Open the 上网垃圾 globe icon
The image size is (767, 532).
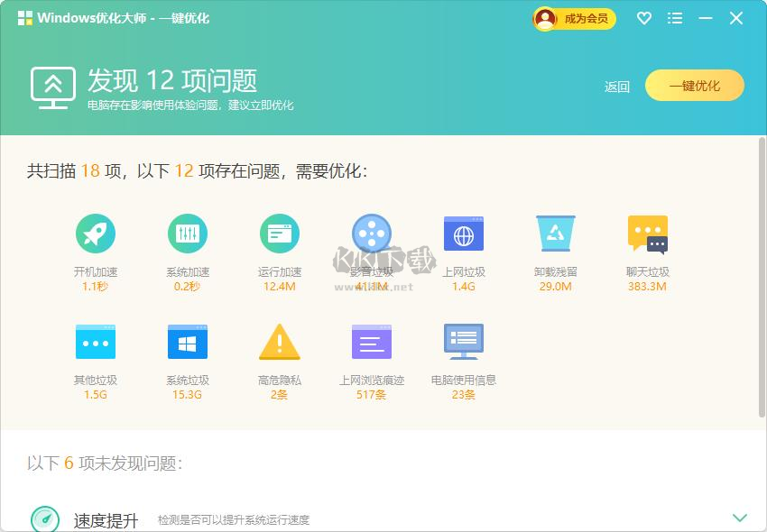(464, 234)
